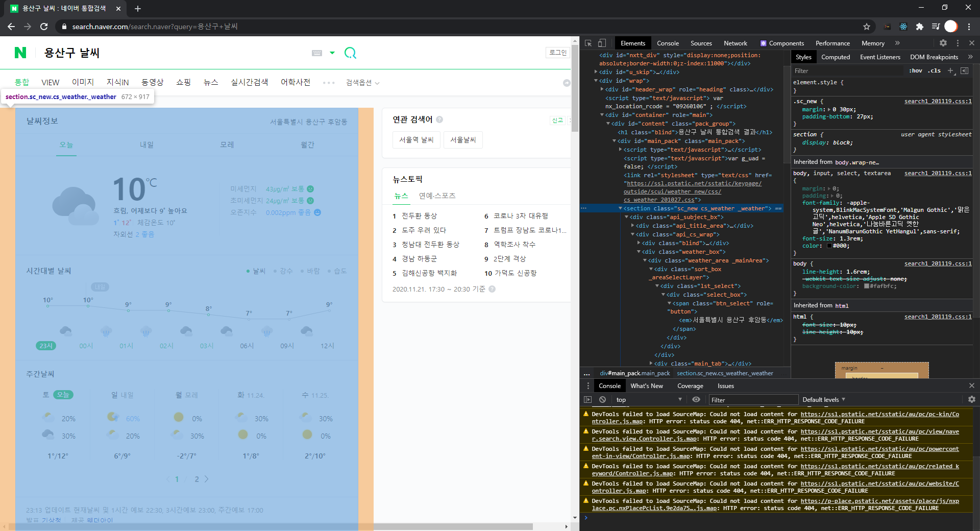Switch to Issues drawer tab
Viewport: 980px width, 531px height.
coord(725,386)
